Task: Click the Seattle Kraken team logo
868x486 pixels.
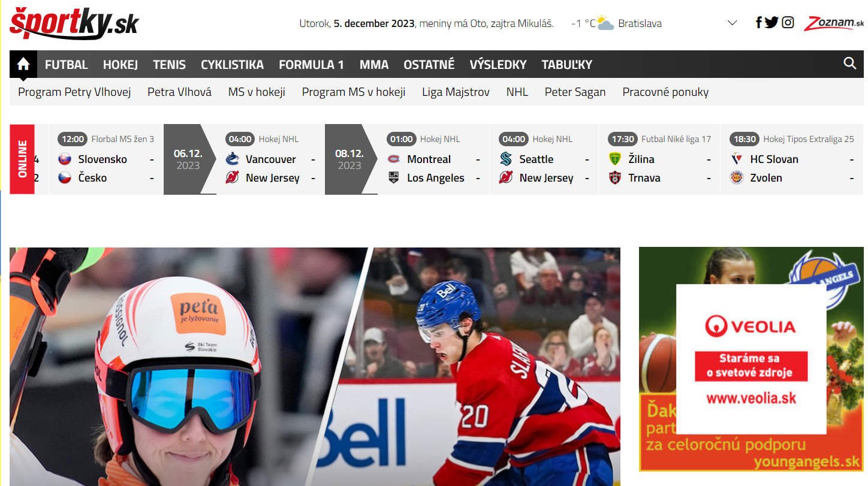Action: click(x=506, y=159)
